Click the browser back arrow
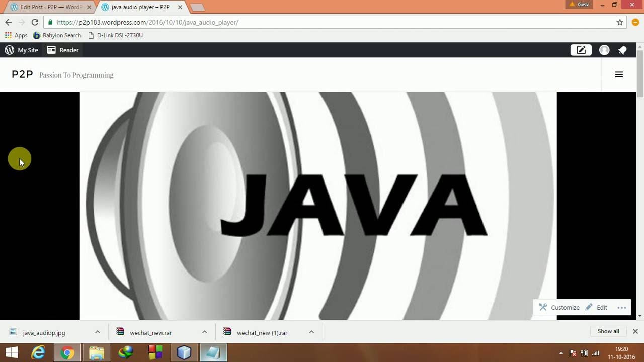Viewport: 644px width, 362px height. [8, 22]
